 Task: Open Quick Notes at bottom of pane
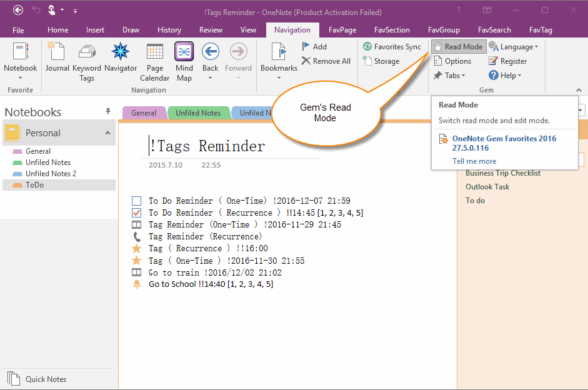pos(37,379)
